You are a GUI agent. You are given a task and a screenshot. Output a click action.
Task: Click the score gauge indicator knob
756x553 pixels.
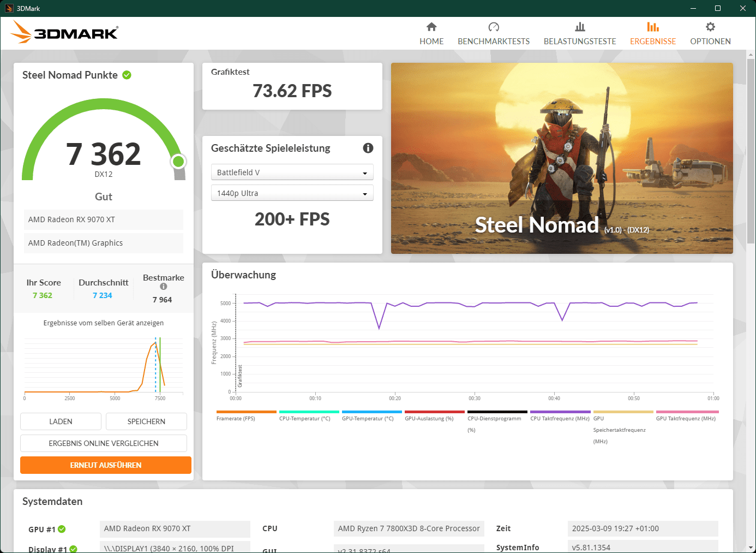178,162
